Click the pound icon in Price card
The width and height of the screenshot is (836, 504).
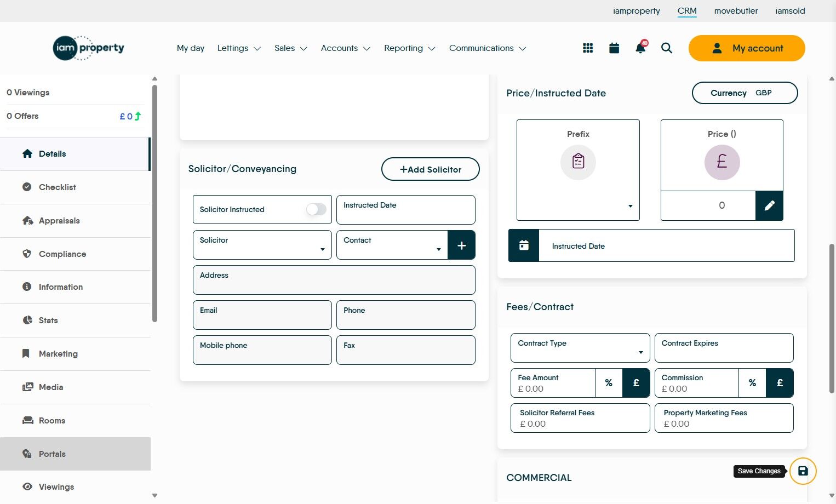click(x=722, y=162)
